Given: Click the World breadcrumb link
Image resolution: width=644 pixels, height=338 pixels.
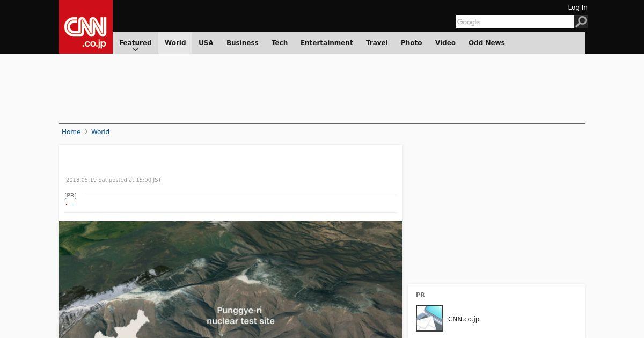Looking at the screenshot, I should point(100,132).
